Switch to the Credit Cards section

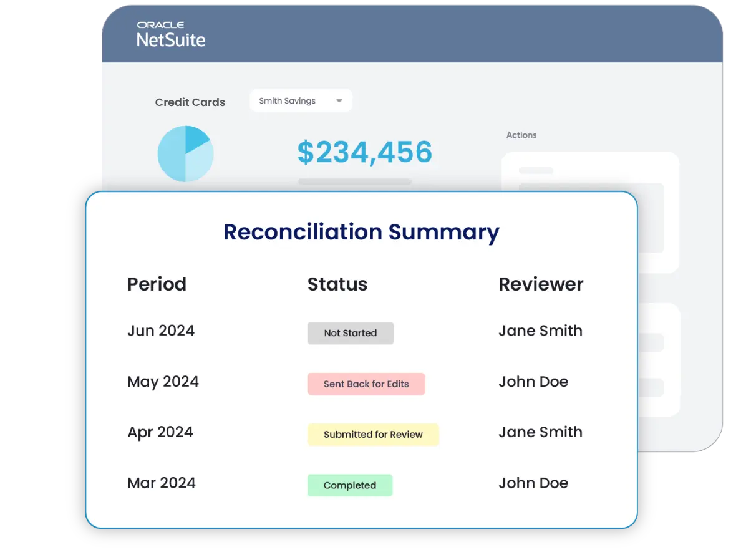coord(190,102)
